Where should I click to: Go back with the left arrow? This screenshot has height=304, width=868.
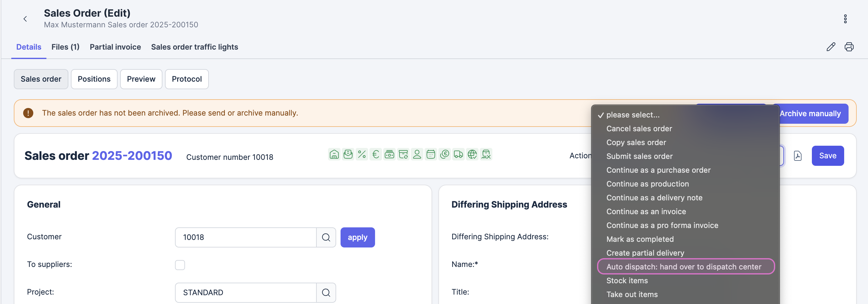pos(25,19)
